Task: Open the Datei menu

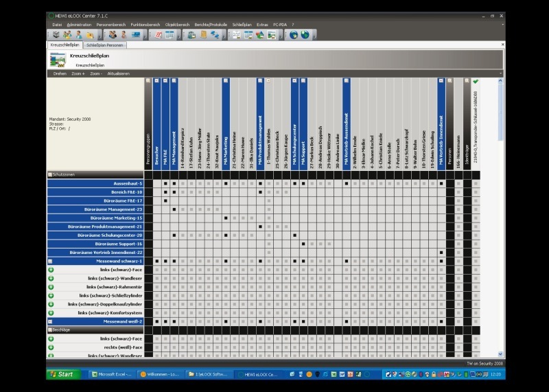Action: click(x=57, y=25)
